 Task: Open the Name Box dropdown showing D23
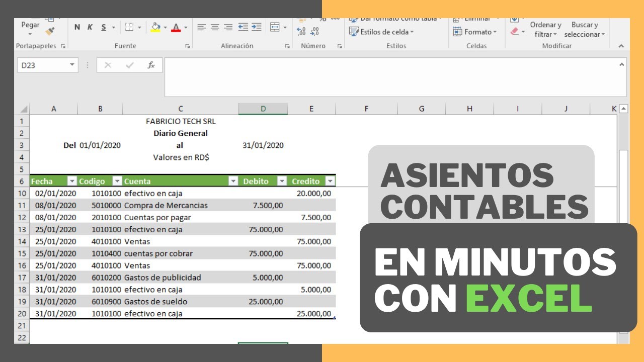click(72, 65)
